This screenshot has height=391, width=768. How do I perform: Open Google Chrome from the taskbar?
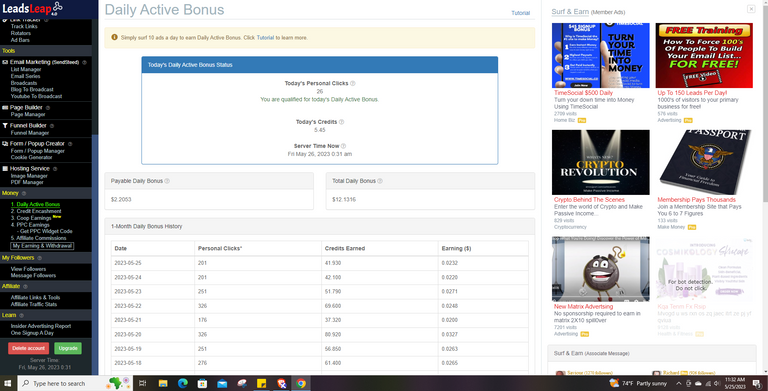click(301, 383)
